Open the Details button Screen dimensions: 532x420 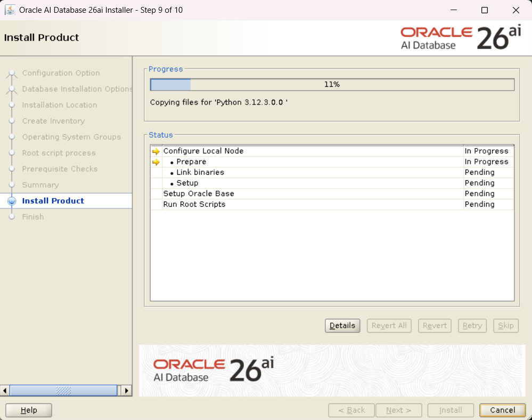coord(342,326)
